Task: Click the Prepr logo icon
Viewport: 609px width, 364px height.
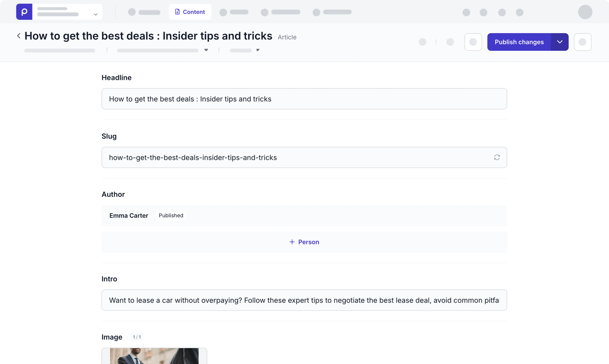Action: (x=24, y=12)
